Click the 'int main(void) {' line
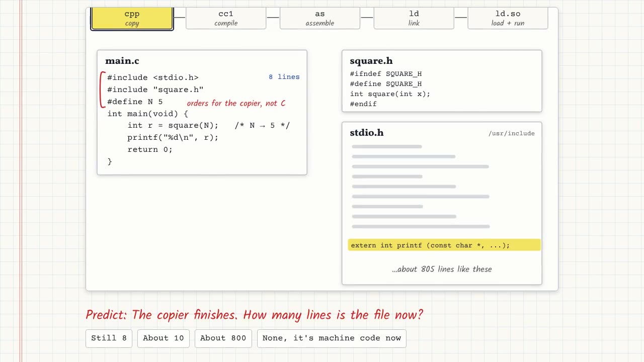This screenshot has width=644, height=362. [147, 114]
